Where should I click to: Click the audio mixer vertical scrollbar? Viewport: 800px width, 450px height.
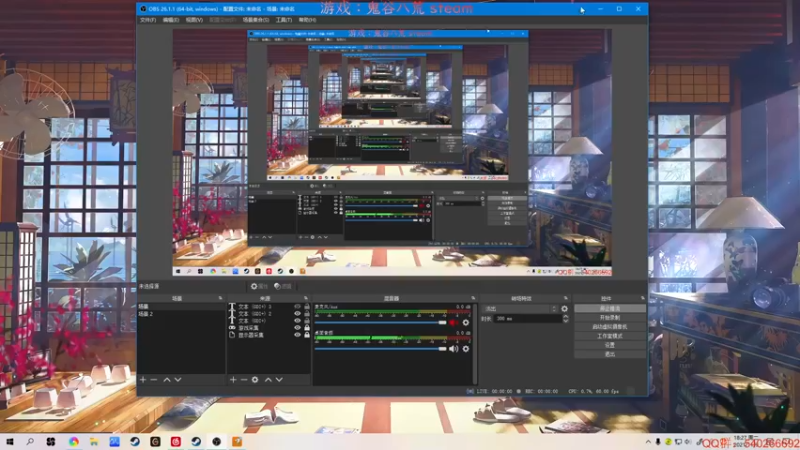pyautogui.click(x=474, y=344)
